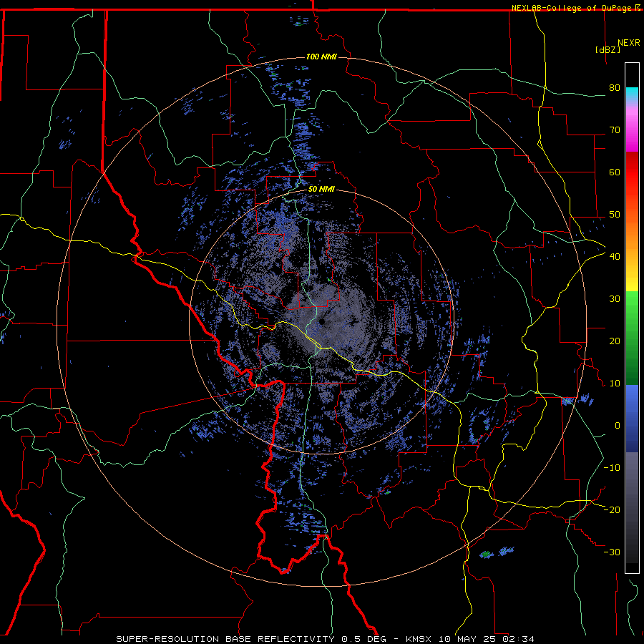This screenshot has width=644, height=644.
Task: Click the -30 dBZ scale value
Action: pos(612,552)
